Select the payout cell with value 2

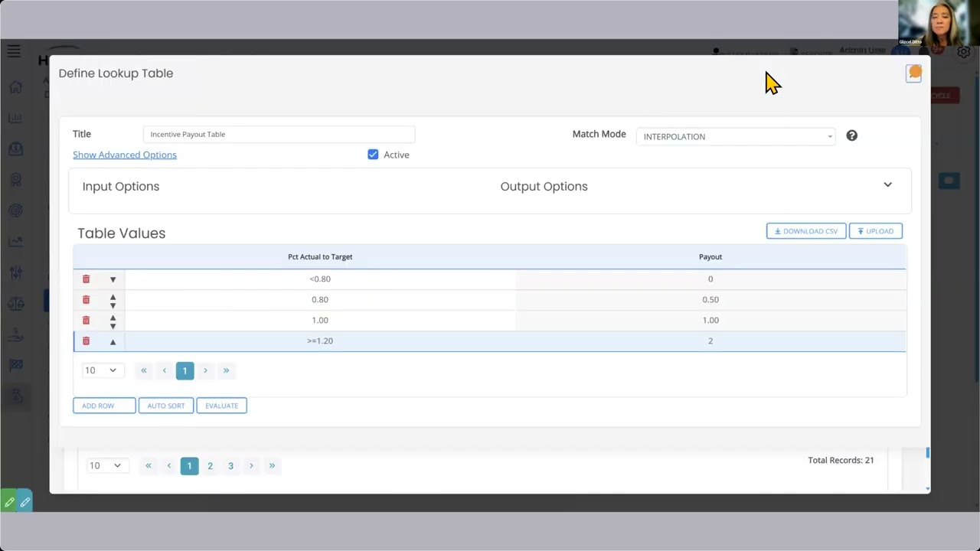[710, 341]
